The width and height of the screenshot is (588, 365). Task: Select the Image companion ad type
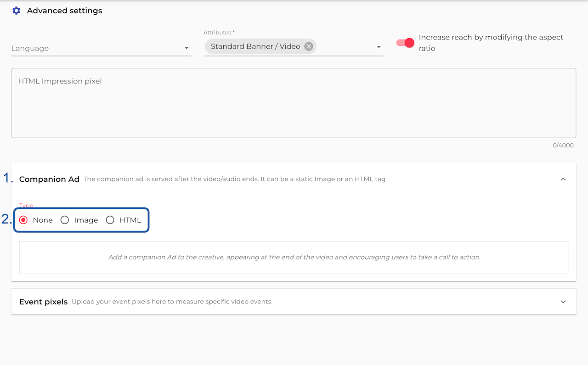[65, 220]
